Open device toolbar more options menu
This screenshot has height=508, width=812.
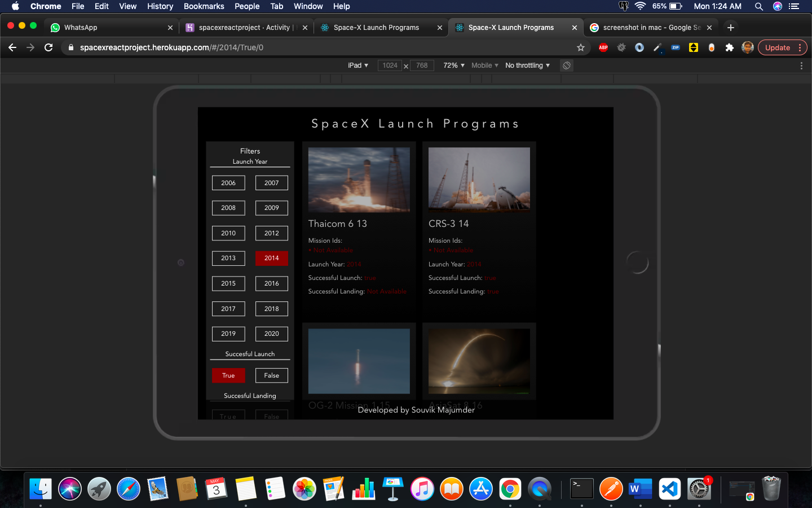[801, 65]
